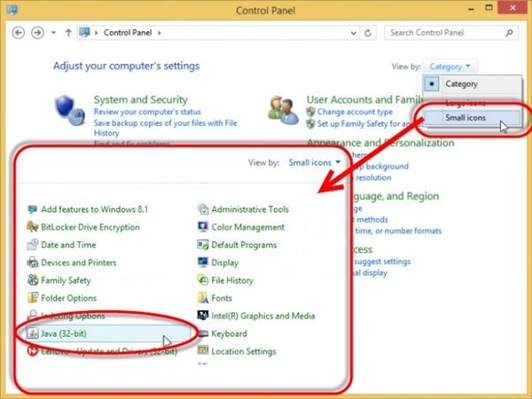Screen dimensions: 532x399
Task: Open the address bar history dropdown
Action: 353,33
